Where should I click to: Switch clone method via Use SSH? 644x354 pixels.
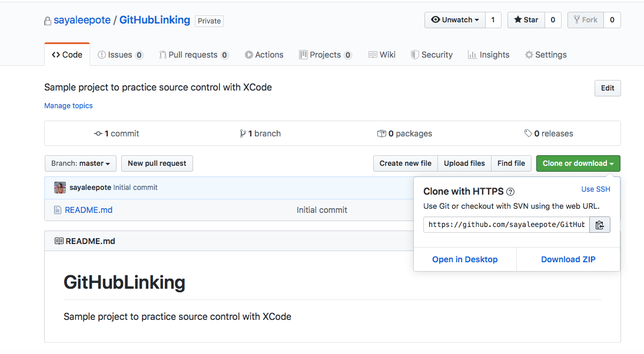(596, 189)
